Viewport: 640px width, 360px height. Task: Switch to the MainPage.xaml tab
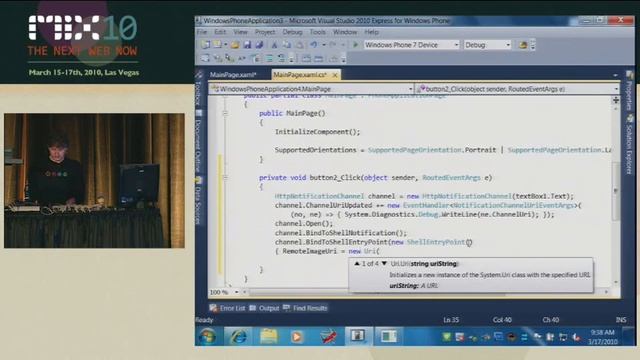[233, 75]
